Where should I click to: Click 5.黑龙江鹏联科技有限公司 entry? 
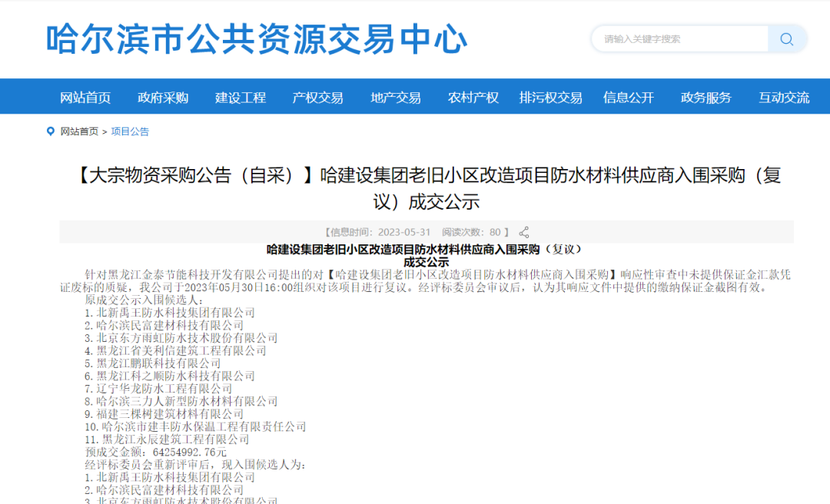pos(152,363)
